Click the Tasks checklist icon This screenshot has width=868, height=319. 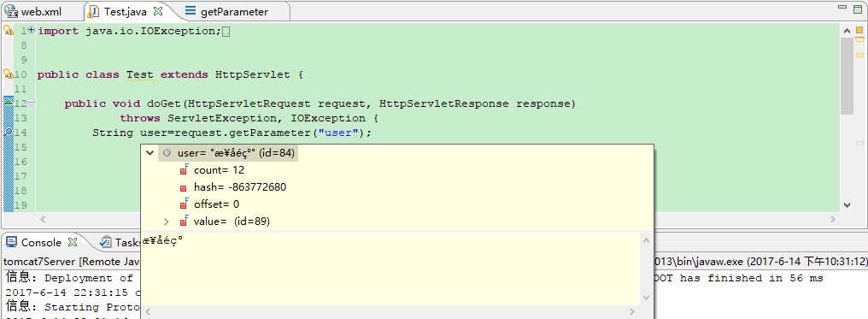105,242
